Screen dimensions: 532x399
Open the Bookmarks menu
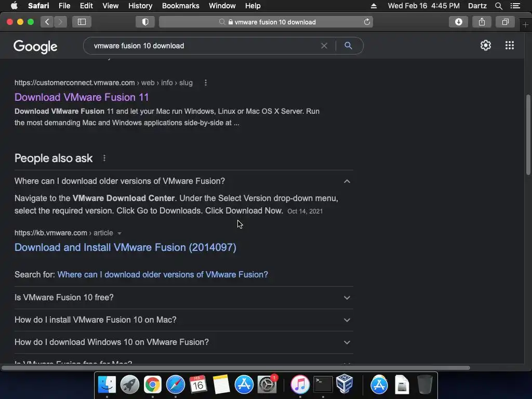180,6
